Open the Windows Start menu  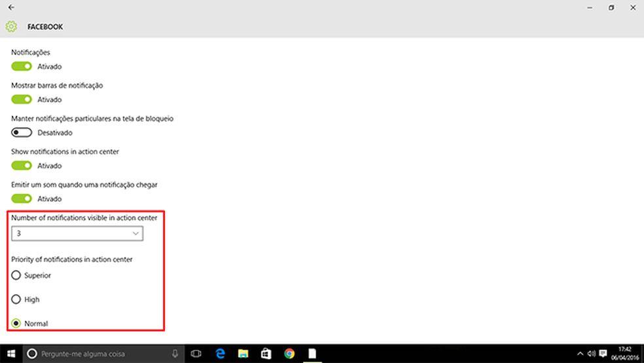[11, 354]
